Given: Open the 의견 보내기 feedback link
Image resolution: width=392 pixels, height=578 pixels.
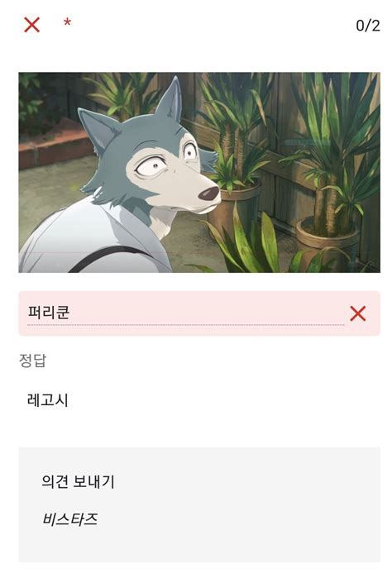Looking at the screenshot, I should pyautogui.click(x=78, y=481).
